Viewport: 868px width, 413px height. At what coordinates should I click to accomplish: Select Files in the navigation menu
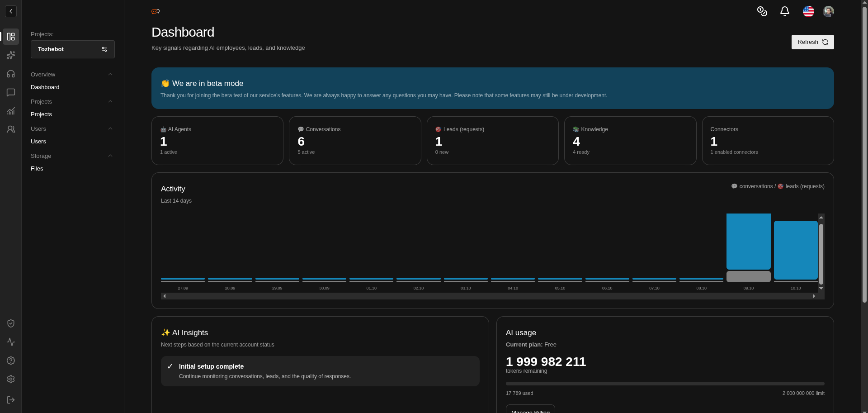(37, 168)
